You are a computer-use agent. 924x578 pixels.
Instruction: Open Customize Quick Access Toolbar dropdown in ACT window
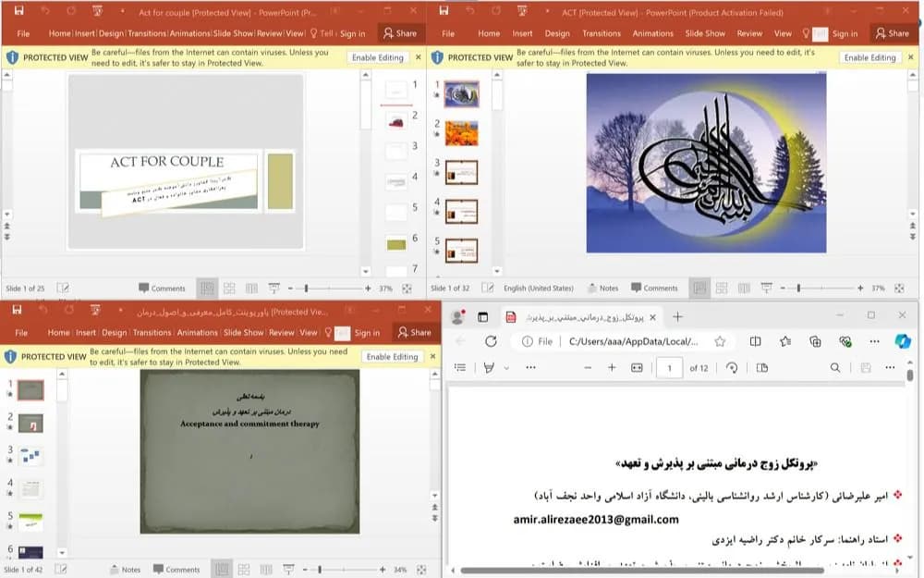pos(547,11)
